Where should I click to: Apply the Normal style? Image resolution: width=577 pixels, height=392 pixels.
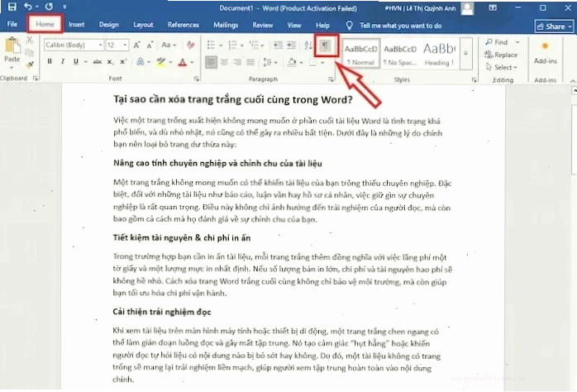click(360, 54)
